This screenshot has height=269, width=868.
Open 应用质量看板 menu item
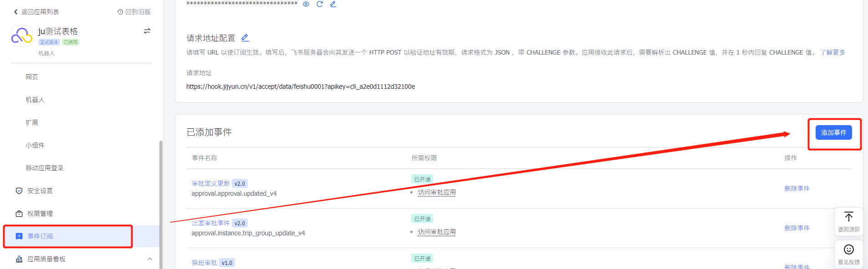pyautogui.click(x=46, y=259)
